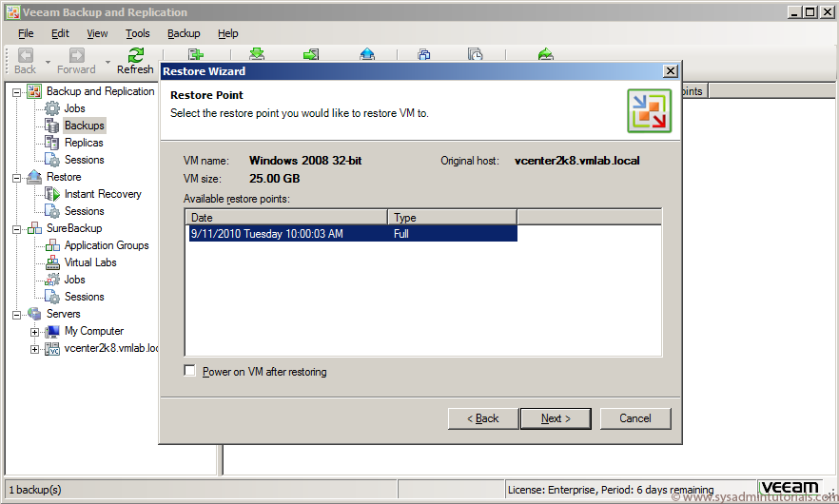Open the View menu
The height and width of the screenshot is (504, 839).
pyautogui.click(x=97, y=33)
